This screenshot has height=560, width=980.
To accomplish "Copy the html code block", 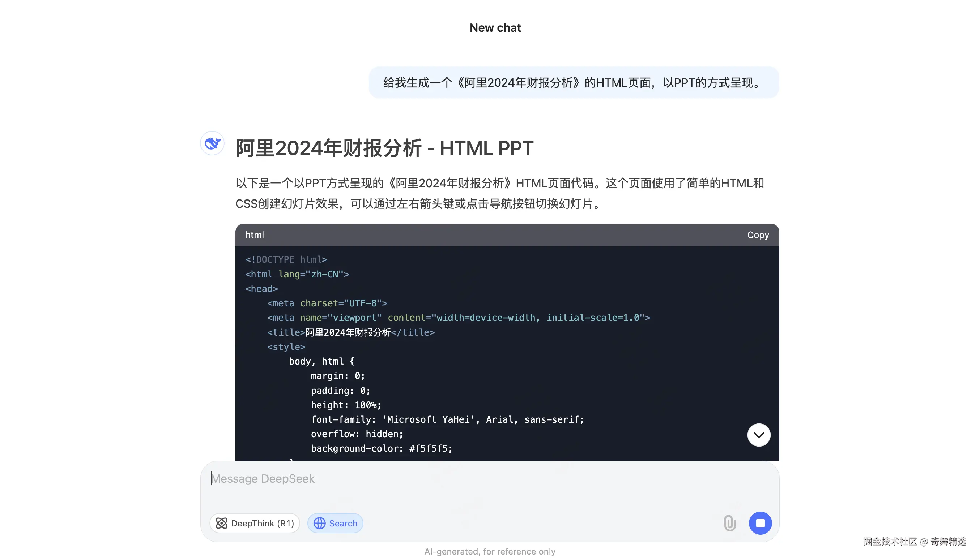I will (x=758, y=235).
